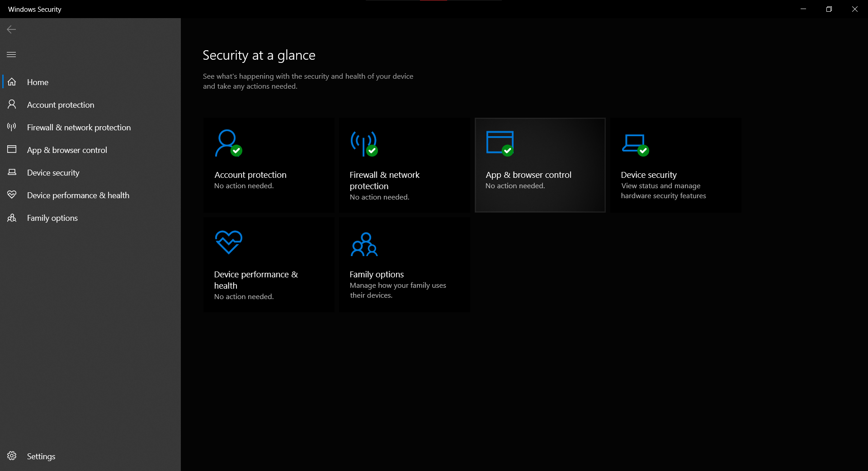Click the Home house icon in sidebar
This screenshot has height=471, width=868.
coord(12,82)
